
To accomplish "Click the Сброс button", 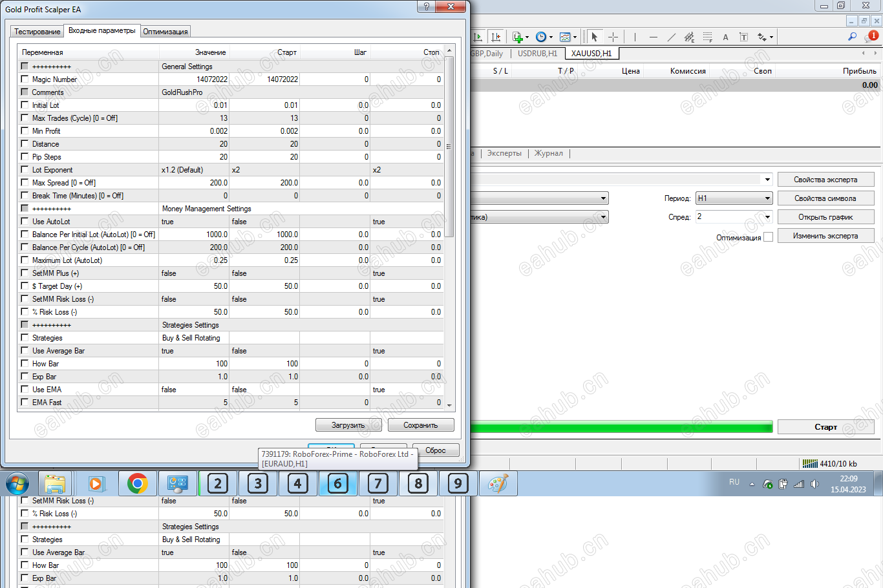I will pos(436,450).
